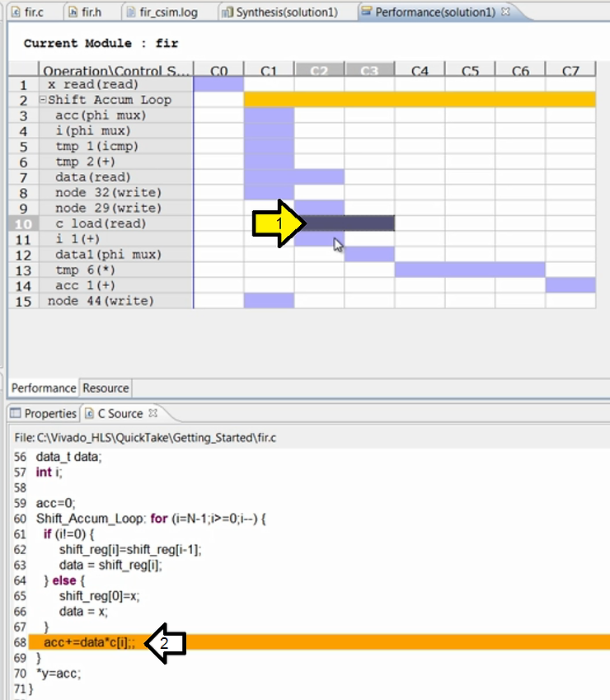610x700 pixels.
Task: Switch to the fir.c editor tab
Action: click(x=28, y=12)
